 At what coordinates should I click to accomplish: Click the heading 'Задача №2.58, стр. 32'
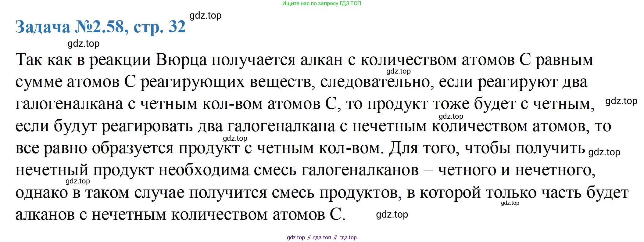[x=101, y=27]
